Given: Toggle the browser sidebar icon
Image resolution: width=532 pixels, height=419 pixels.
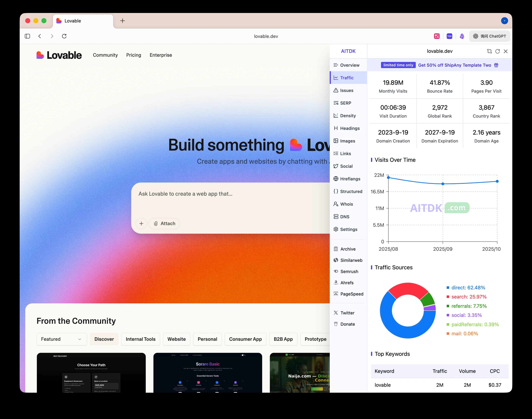Looking at the screenshot, I should pos(28,36).
